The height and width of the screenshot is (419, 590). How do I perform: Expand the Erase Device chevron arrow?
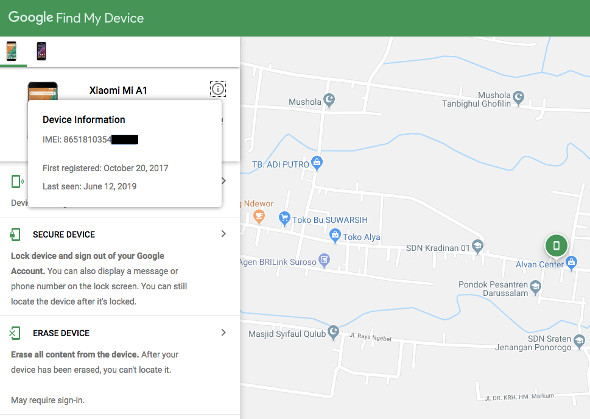pyautogui.click(x=224, y=332)
